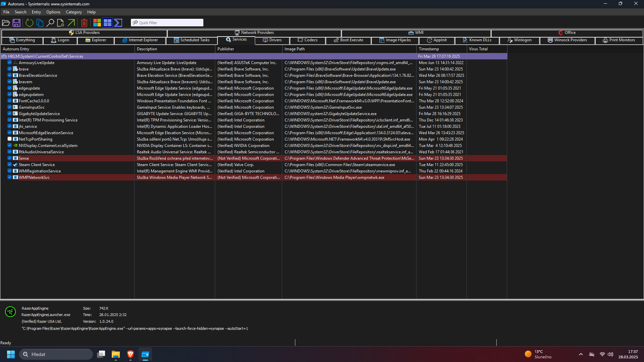Viewport: 644px width, 362px height.
Task: Disable the GameInputSvc checkbox
Action: pos(10,107)
